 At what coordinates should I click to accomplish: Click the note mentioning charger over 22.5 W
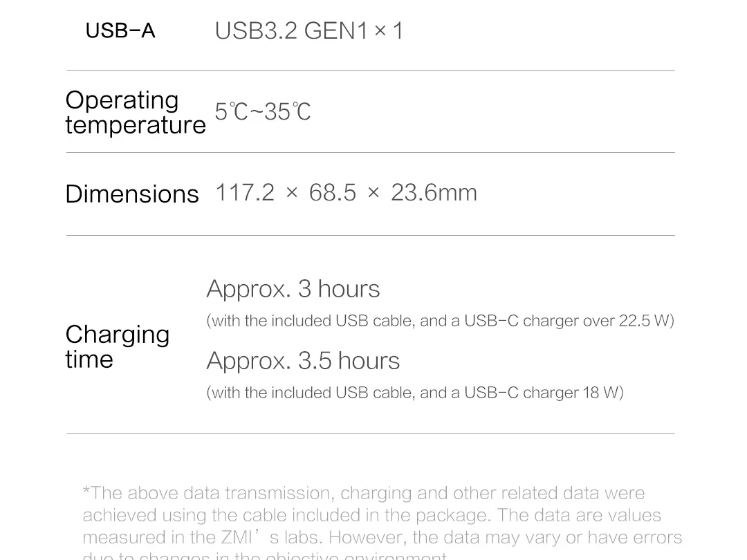tap(440, 321)
